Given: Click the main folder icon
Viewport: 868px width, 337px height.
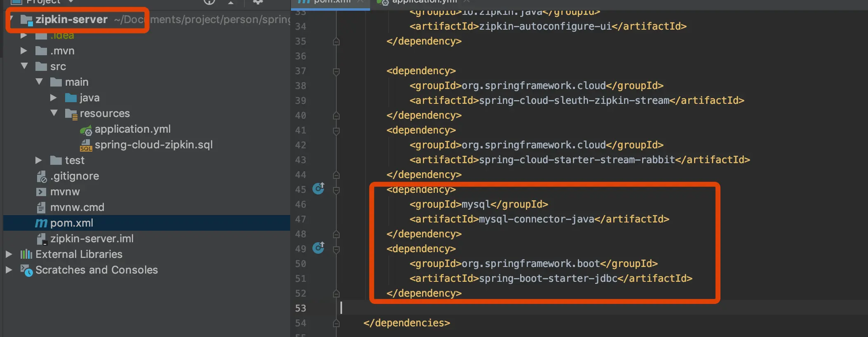Looking at the screenshot, I should coord(56,82).
